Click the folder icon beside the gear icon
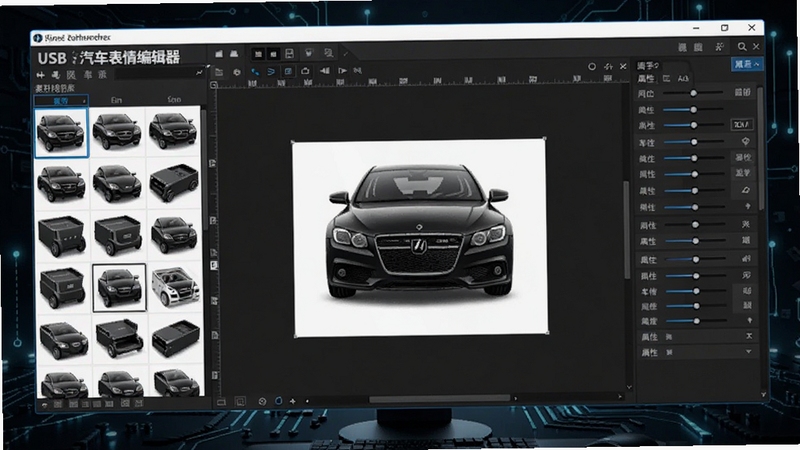The image size is (800, 450). tap(219, 72)
